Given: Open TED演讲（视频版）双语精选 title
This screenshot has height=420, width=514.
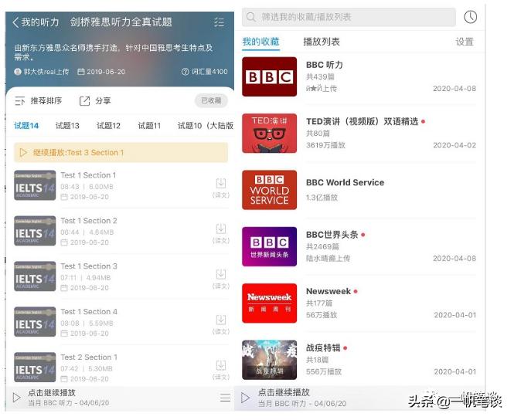Looking at the screenshot, I should tap(363, 121).
